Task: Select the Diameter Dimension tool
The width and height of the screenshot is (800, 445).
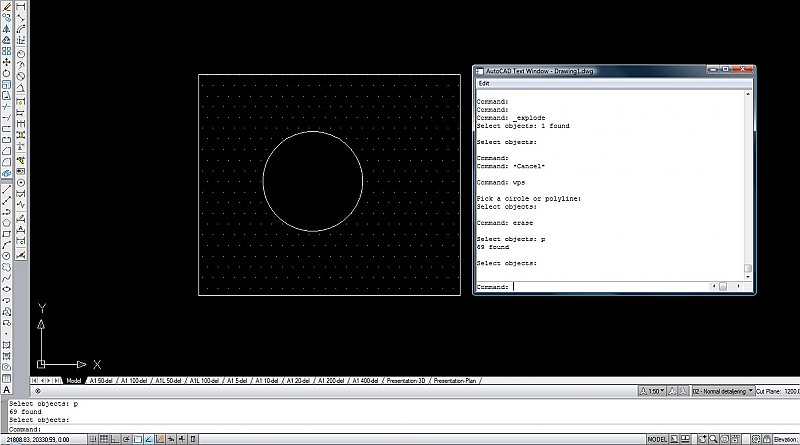Action: 20,76
